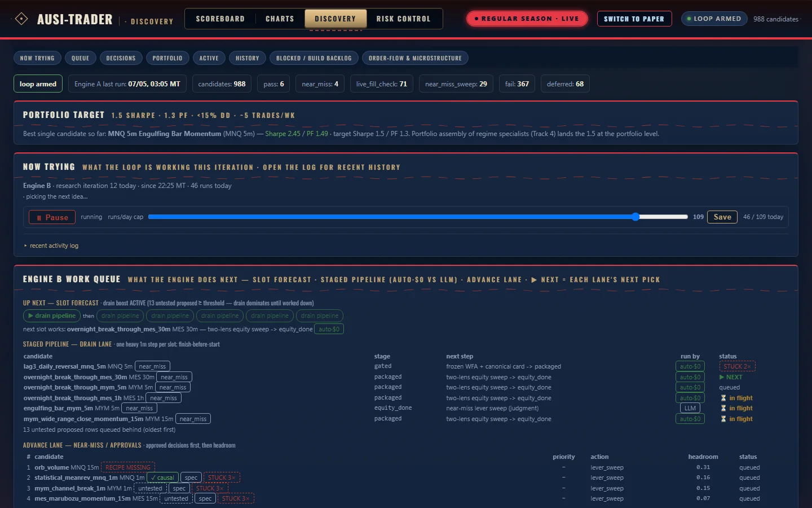Open the Queue sub-tab
This screenshot has height=508, width=812.
tap(80, 58)
